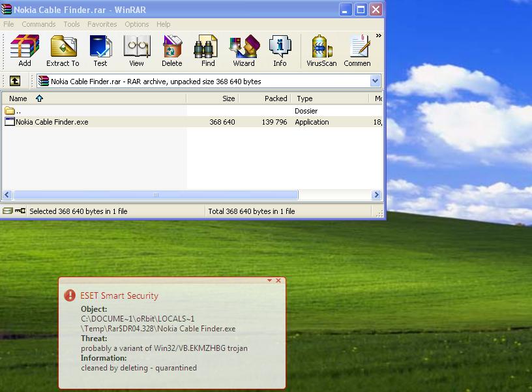This screenshot has width=532, height=392.
Task: Show archive Info
Action: [x=280, y=51]
